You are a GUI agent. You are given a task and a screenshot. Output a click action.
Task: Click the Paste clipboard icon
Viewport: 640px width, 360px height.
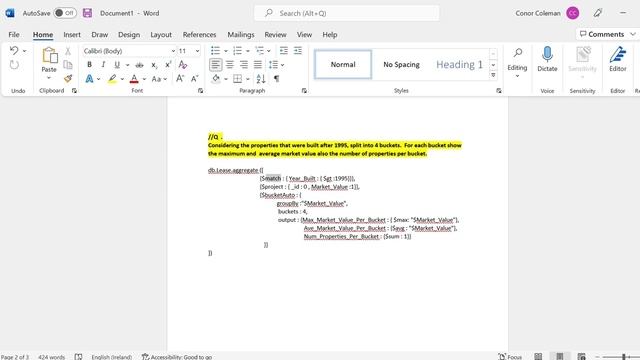49,56
